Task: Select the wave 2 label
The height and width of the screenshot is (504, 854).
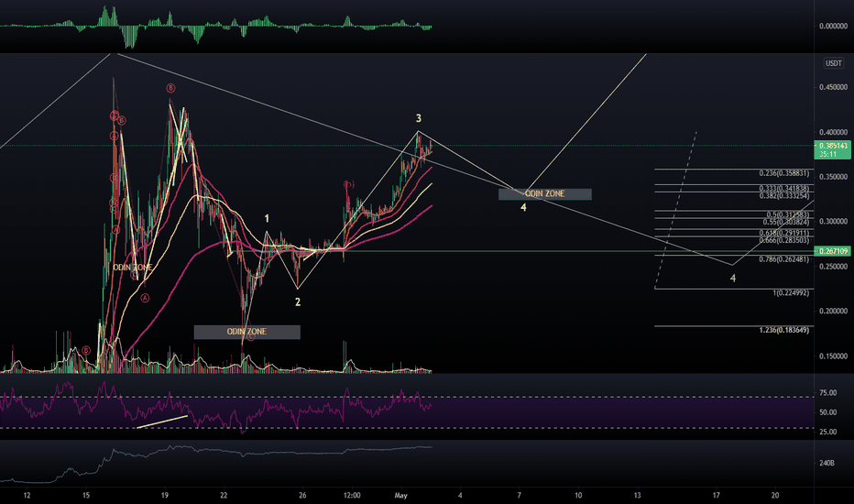Action: 298,301
